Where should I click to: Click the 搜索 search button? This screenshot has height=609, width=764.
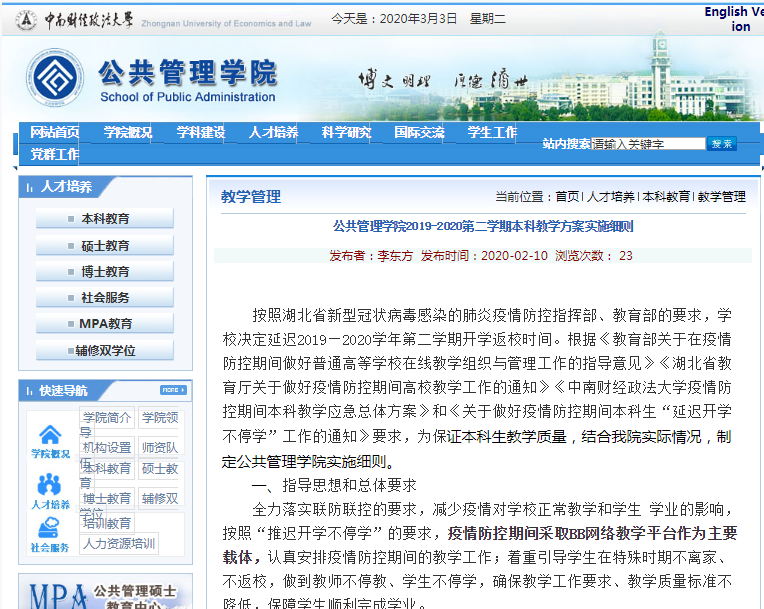(722, 144)
